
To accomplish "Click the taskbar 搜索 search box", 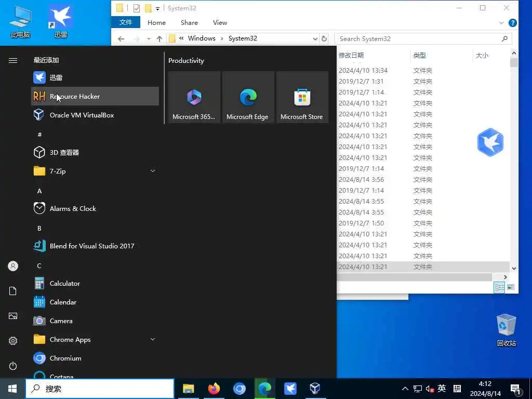I will 100,389.
